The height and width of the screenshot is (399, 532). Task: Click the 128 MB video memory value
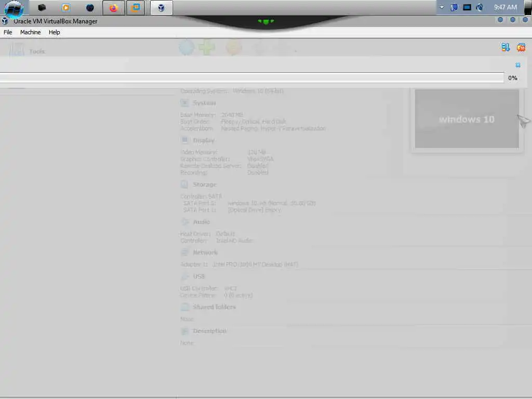point(257,152)
